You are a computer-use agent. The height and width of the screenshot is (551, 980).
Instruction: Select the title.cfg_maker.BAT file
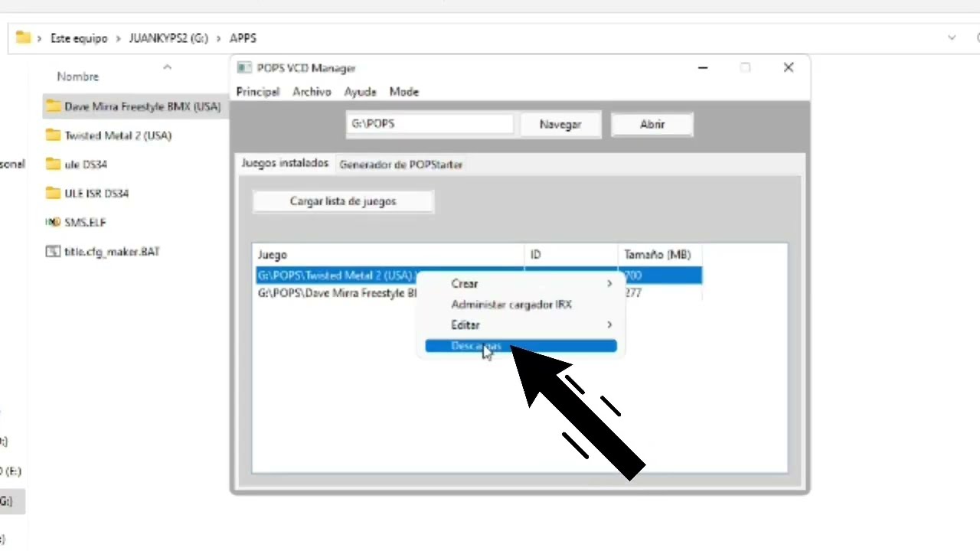pyautogui.click(x=103, y=252)
